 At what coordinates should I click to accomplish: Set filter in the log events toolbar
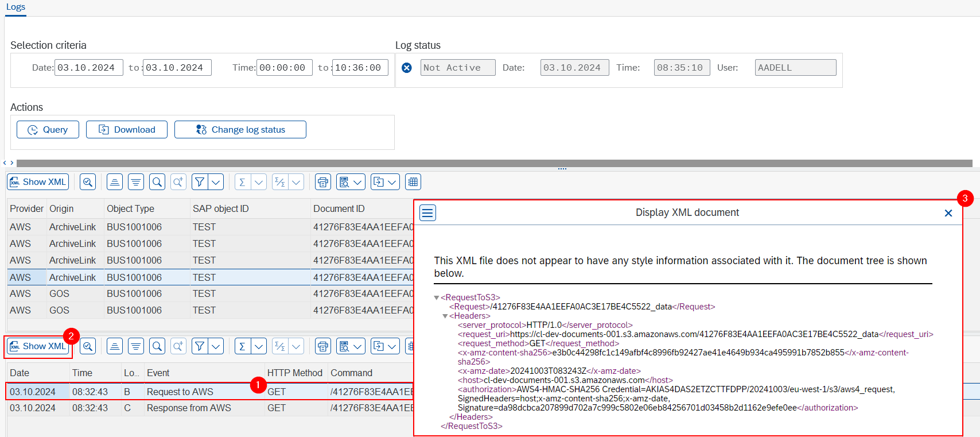[200, 346]
